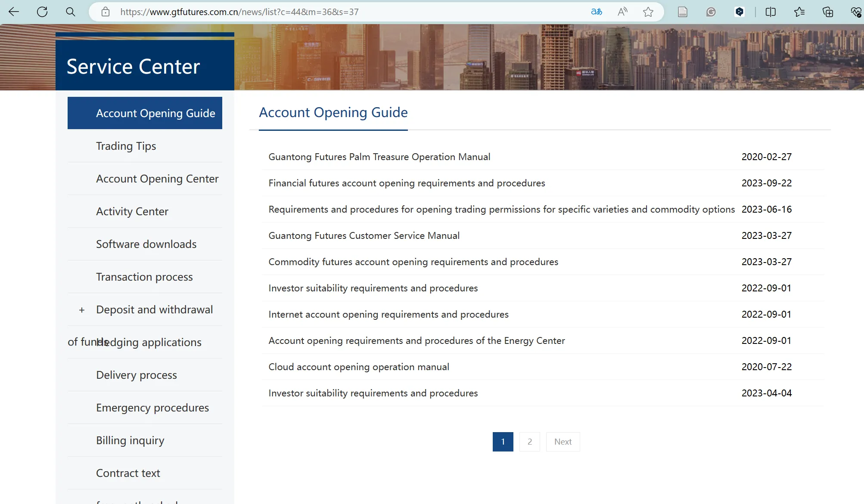Click the date 2023-04-04

767,393
